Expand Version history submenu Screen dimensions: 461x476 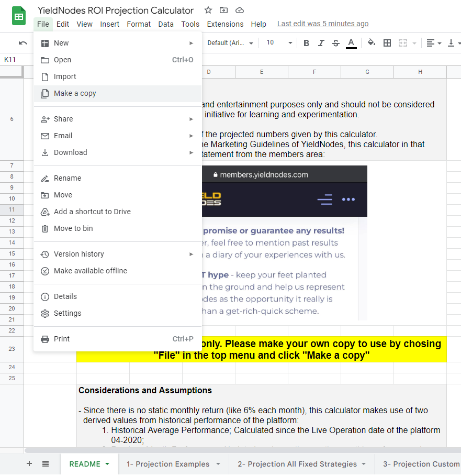tap(118, 254)
